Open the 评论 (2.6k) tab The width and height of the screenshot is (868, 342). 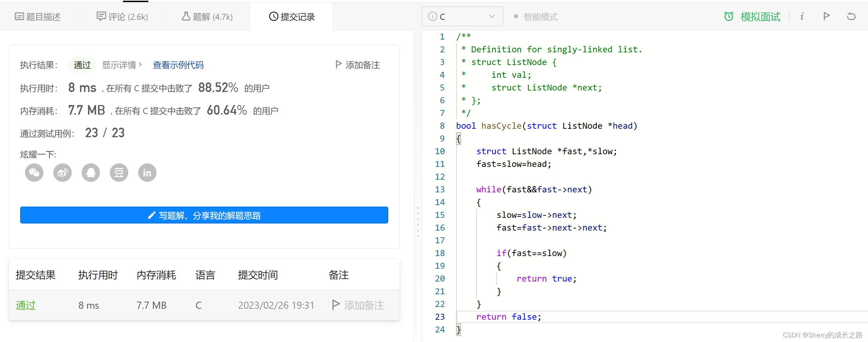pyautogui.click(x=122, y=17)
